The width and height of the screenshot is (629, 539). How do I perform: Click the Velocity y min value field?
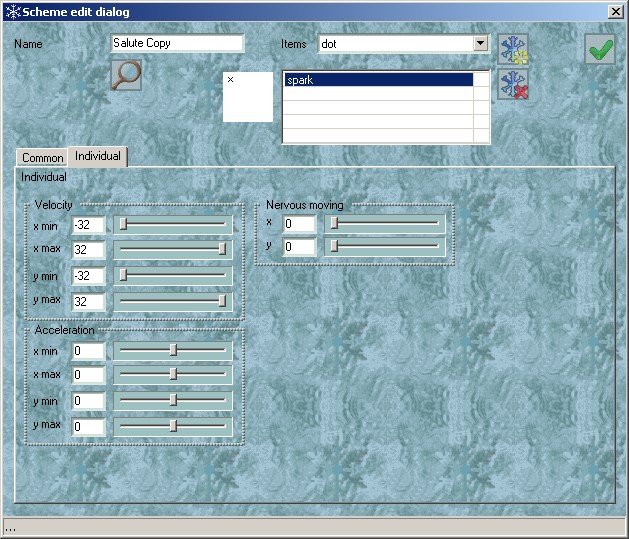pyautogui.click(x=88, y=275)
